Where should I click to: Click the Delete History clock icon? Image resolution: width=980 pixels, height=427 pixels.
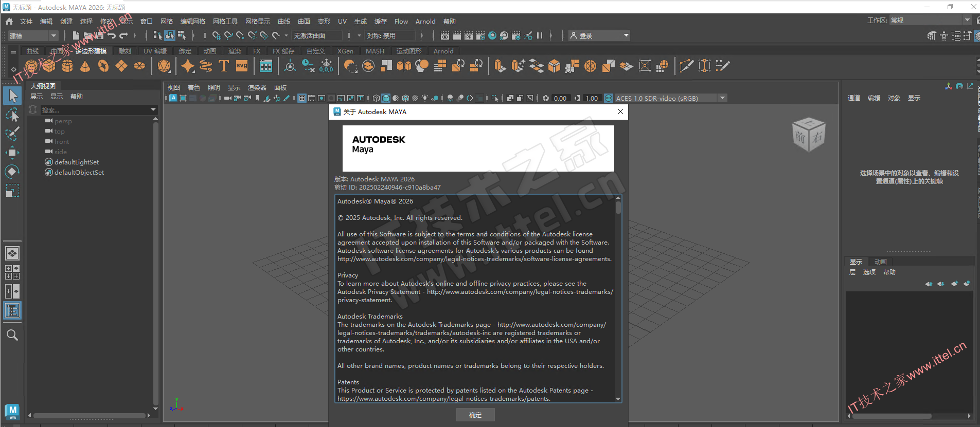(x=308, y=66)
